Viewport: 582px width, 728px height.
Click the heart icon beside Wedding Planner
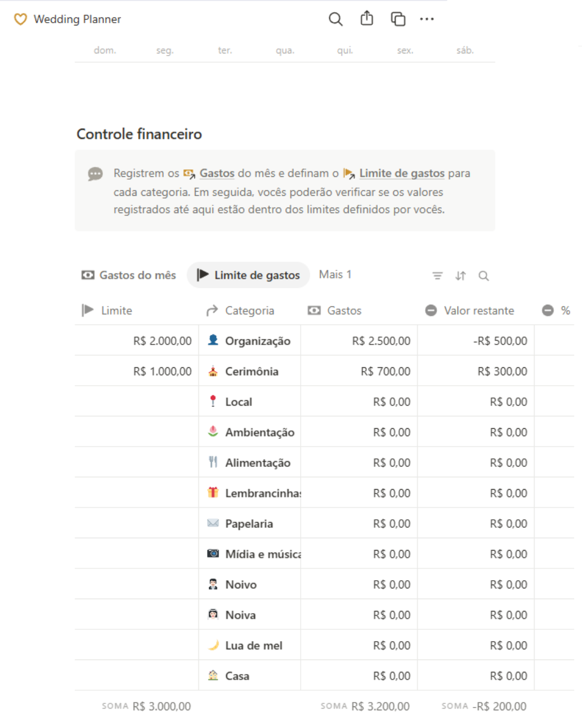click(20, 19)
